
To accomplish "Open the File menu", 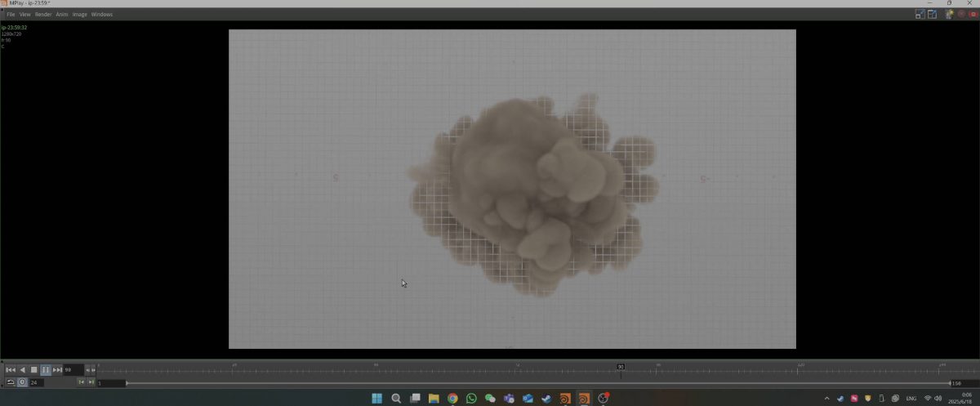I will pos(11,15).
